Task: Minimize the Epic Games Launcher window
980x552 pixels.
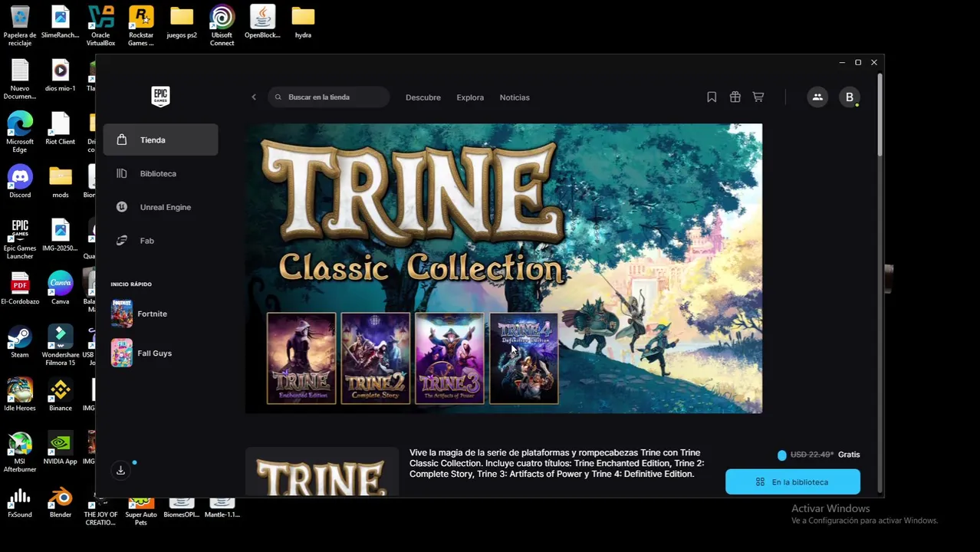Action: [842, 62]
